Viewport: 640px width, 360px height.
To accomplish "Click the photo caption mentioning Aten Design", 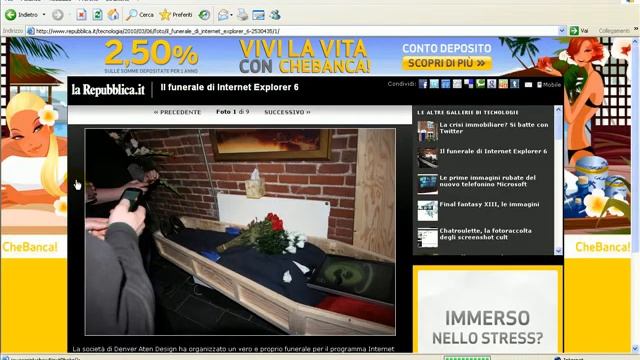I will point(233,349).
